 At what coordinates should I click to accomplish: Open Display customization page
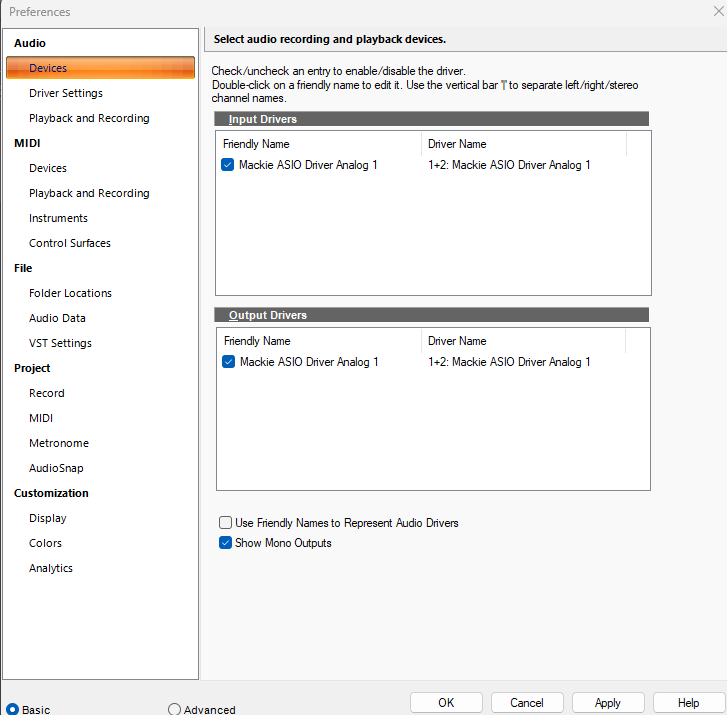[x=48, y=518]
